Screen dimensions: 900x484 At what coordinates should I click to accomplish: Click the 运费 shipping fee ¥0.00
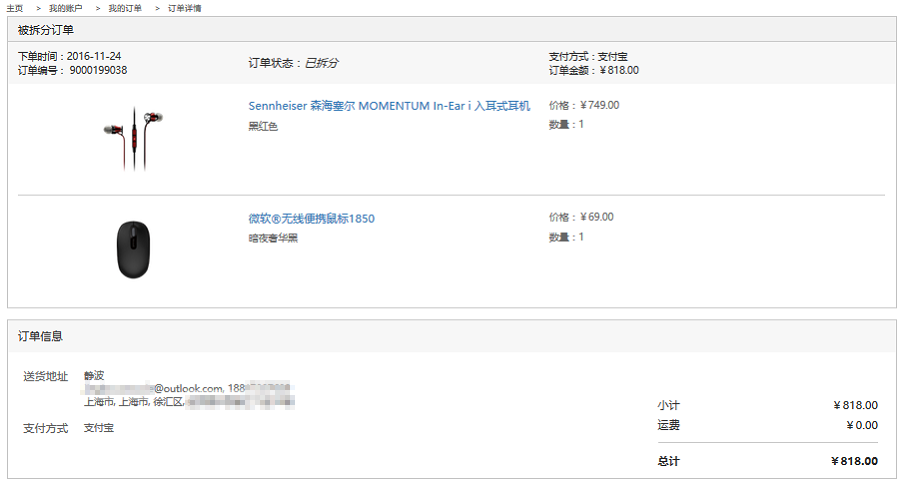pos(861,425)
